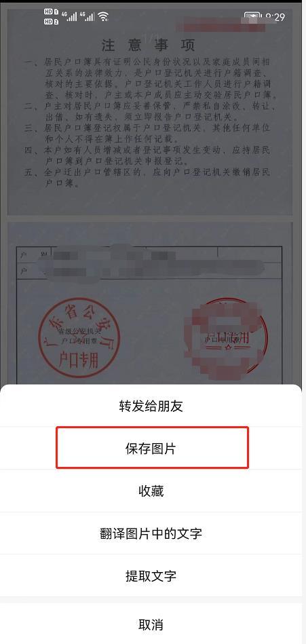Tap the first 4G signal bars icon
The height and width of the screenshot is (644, 306).
click(x=69, y=16)
